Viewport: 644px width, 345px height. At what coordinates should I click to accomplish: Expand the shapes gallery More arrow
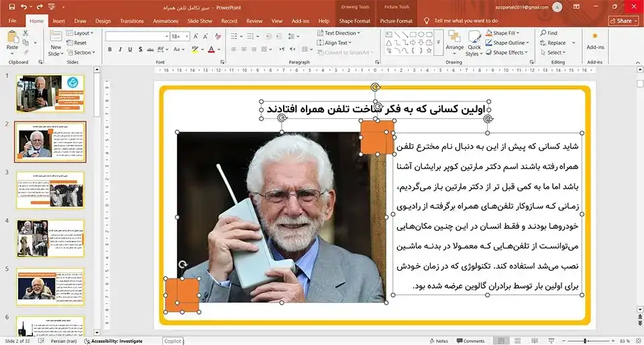pos(438,42)
